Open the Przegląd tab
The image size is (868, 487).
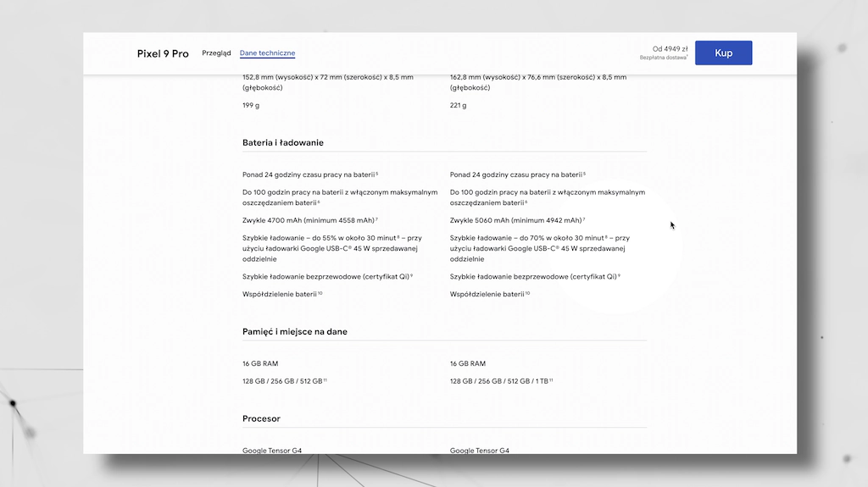click(x=216, y=53)
